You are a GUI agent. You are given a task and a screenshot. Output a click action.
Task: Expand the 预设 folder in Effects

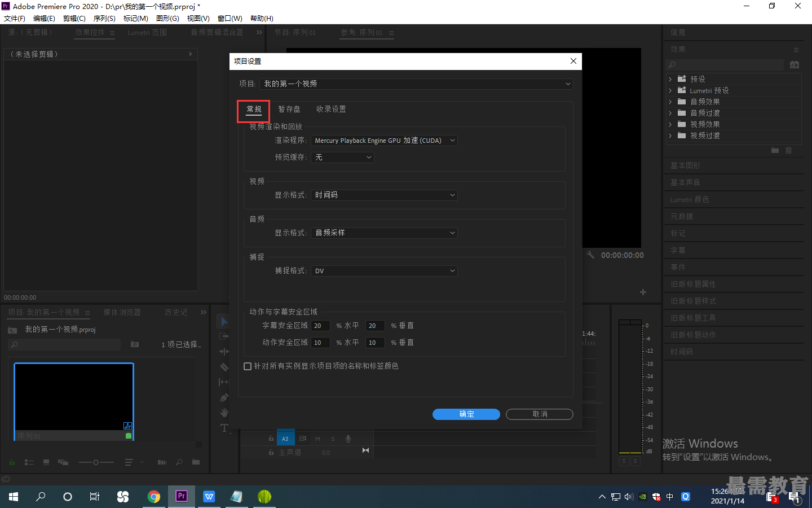click(x=670, y=79)
